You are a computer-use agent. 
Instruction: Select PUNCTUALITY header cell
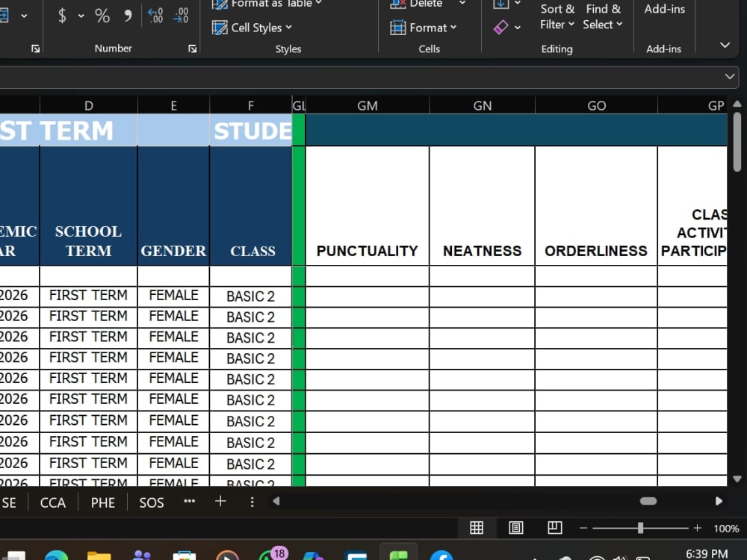[x=368, y=206]
